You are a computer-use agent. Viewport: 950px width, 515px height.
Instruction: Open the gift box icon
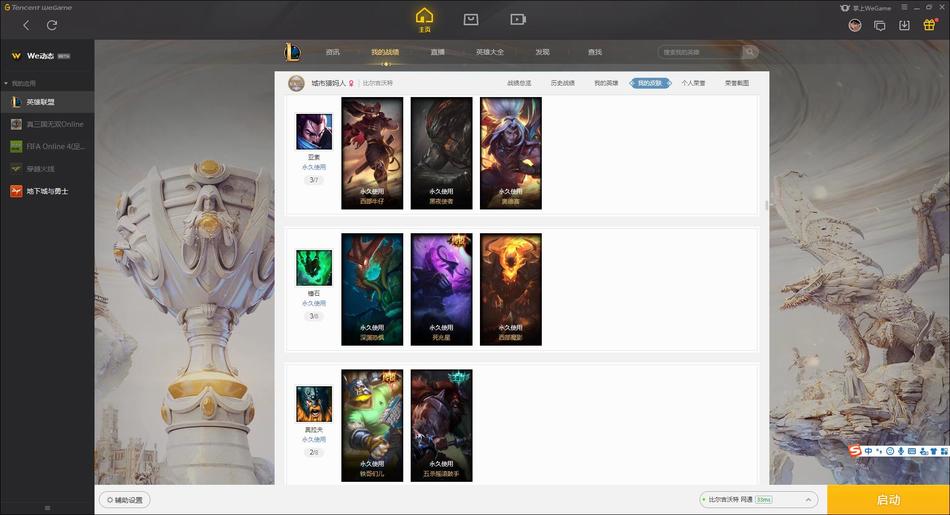[929, 25]
